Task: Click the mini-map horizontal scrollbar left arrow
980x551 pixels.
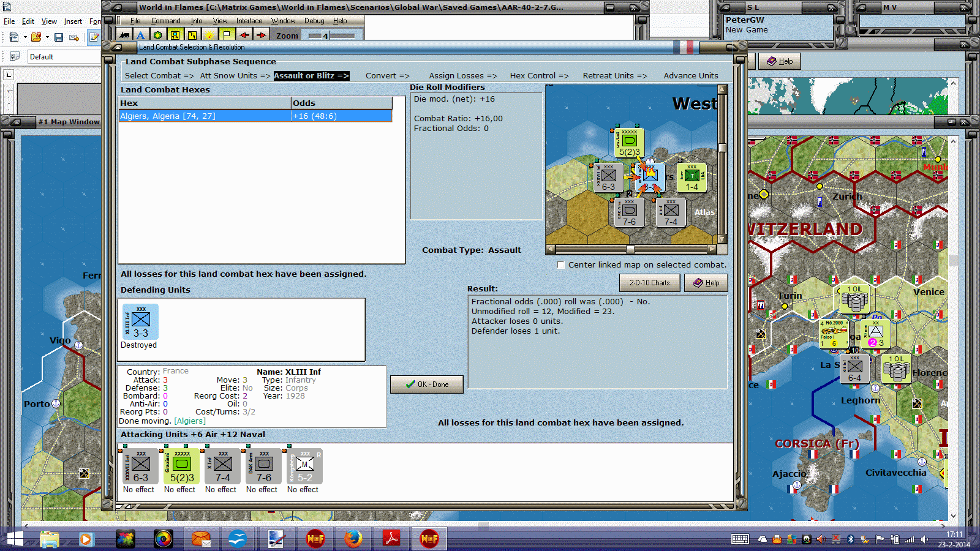Action: [551, 249]
